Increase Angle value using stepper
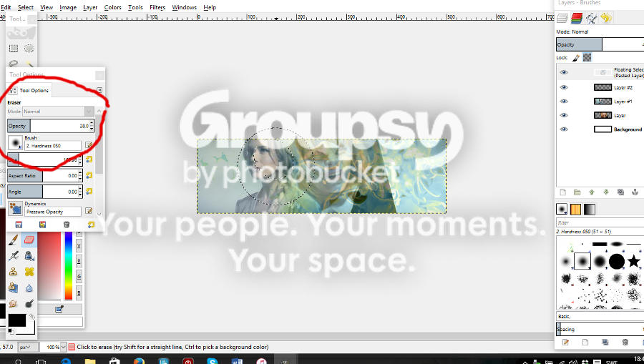The width and height of the screenshot is (644, 364). pos(80,189)
